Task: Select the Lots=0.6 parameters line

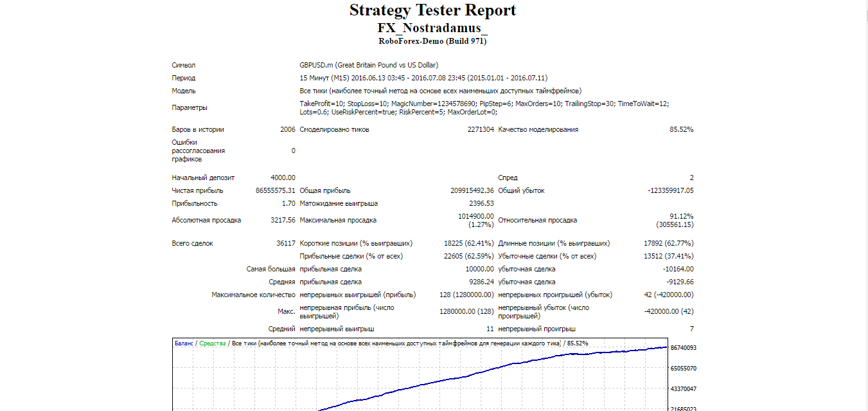Action: click(x=398, y=112)
